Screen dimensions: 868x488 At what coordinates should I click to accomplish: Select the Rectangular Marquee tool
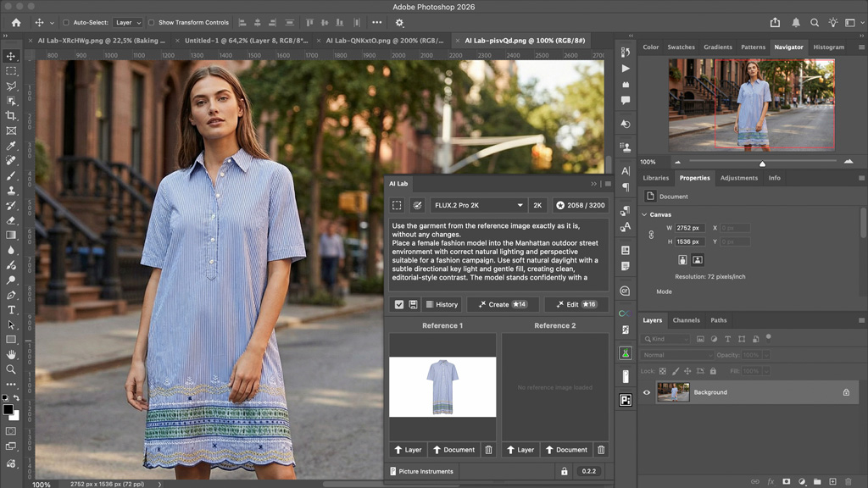click(x=11, y=71)
